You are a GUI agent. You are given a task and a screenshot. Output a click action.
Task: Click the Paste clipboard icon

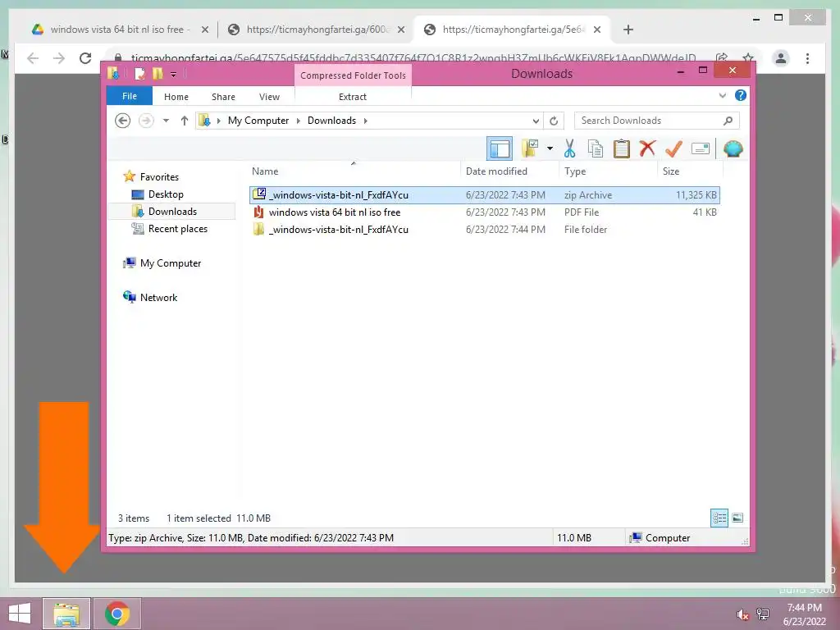pos(622,148)
